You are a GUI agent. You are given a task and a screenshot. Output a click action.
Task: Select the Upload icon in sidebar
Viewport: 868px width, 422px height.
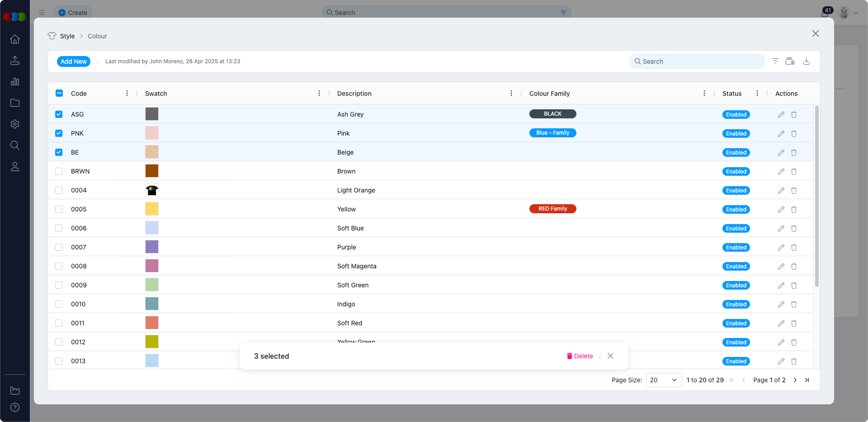(x=15, y=60)
